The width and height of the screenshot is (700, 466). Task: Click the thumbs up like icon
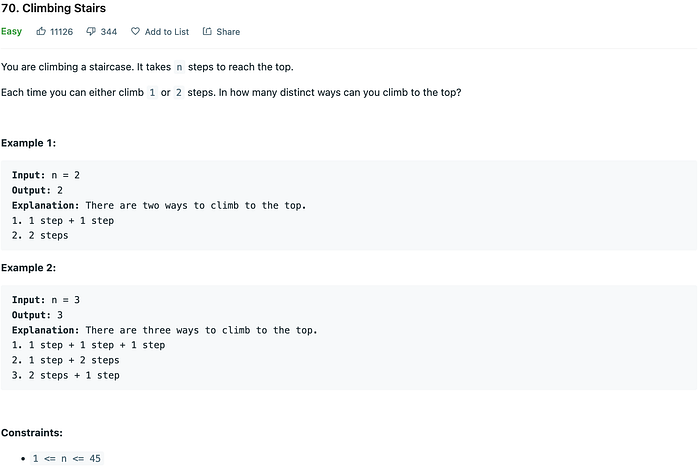[x=41, y=31]
